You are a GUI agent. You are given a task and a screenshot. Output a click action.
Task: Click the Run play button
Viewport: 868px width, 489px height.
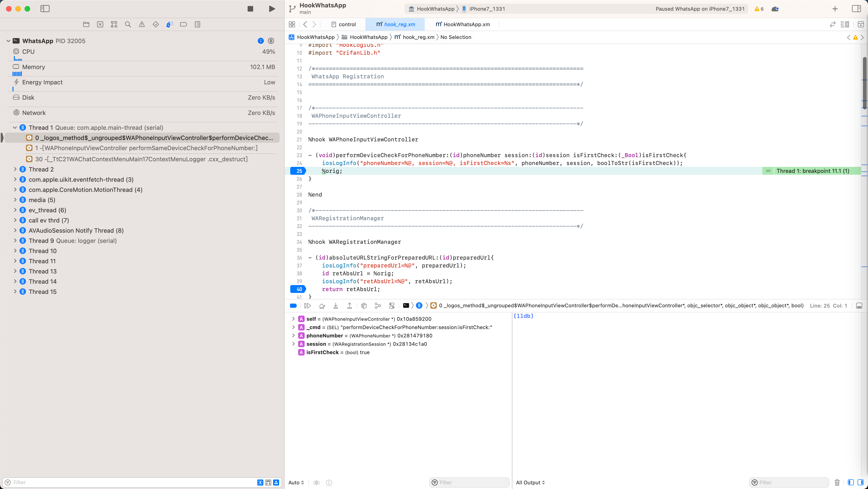tap(272, 9)
